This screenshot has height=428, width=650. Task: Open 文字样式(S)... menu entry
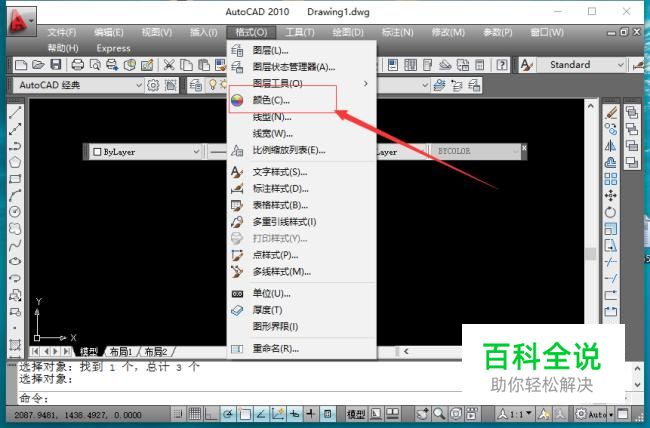click(x=301, y=172)
